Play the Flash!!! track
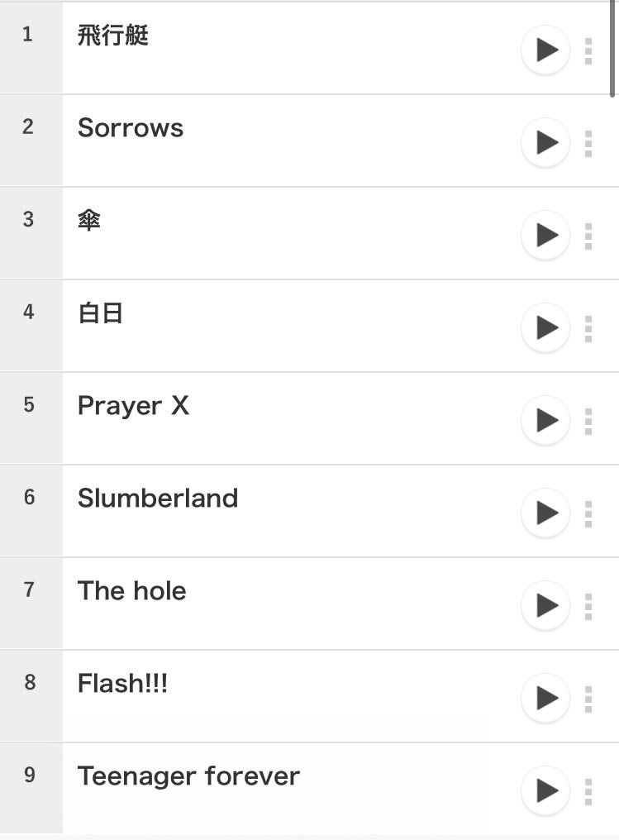 (x=545, y=698)
